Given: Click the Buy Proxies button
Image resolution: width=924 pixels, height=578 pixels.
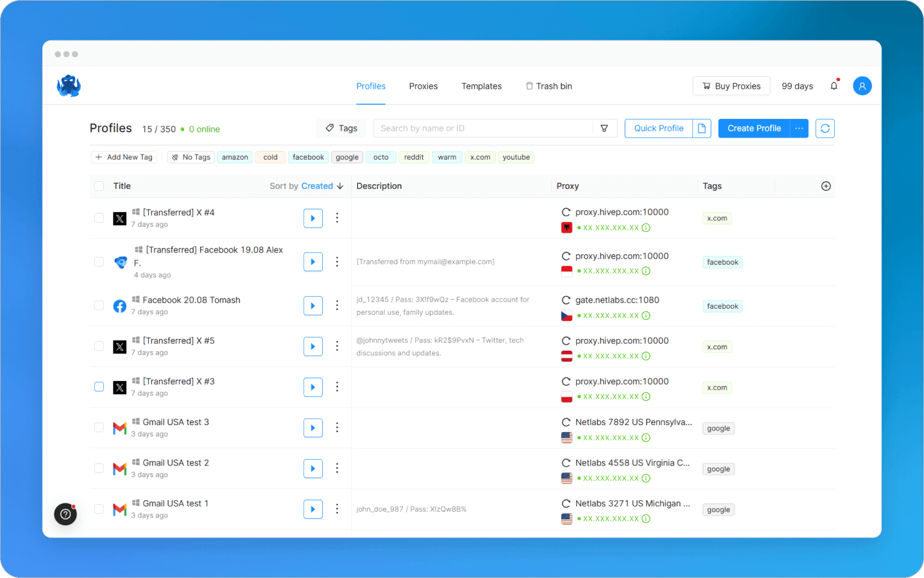Looking at the screenshot, I should (x=732, y=86).
